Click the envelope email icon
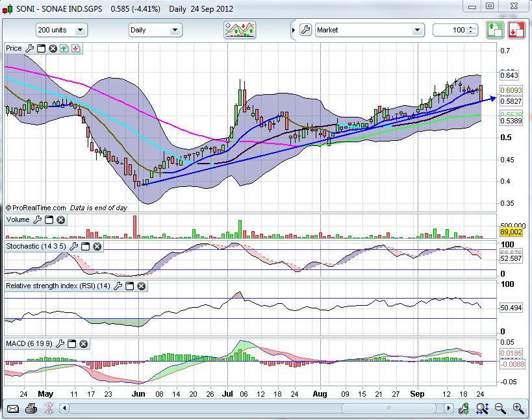 coord(12,408)
